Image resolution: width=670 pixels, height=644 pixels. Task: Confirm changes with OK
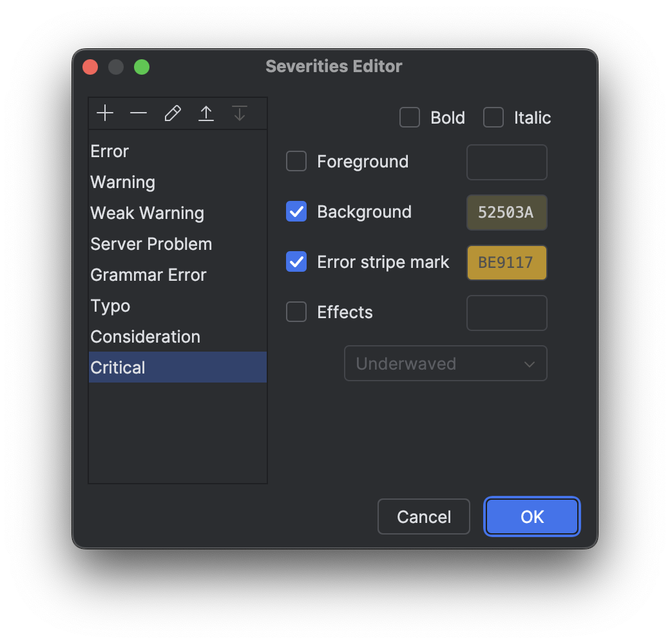coord(531,516)
